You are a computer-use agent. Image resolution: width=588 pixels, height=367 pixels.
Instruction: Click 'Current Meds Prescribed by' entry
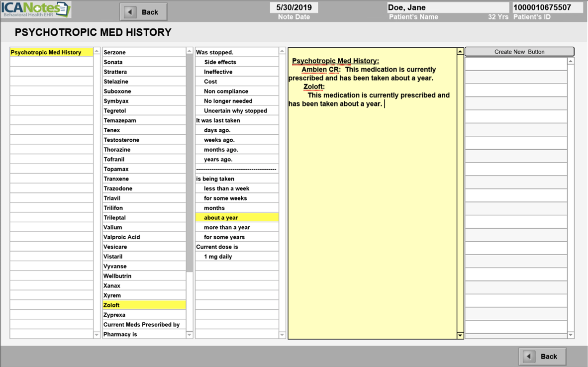coord(144,325)
